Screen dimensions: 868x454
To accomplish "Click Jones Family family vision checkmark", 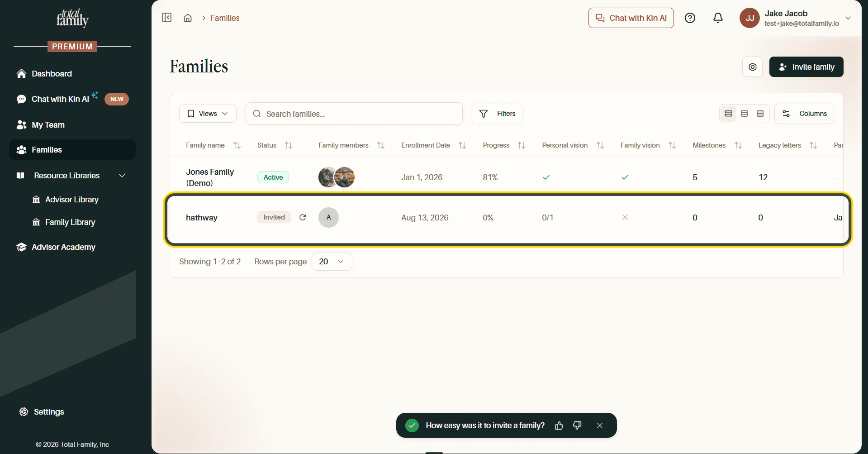I will [625, 177].
